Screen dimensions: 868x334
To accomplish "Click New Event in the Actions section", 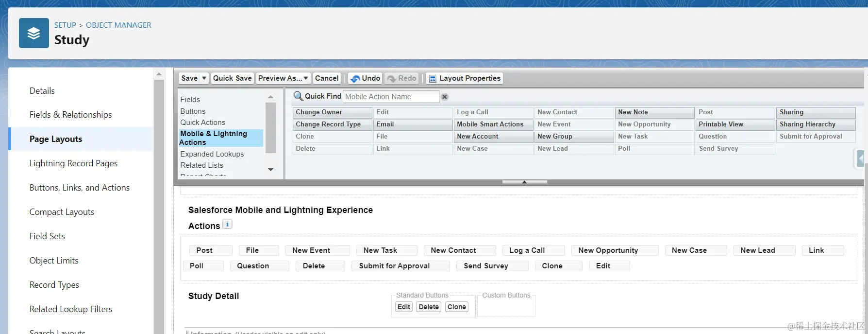I will 317,250.
